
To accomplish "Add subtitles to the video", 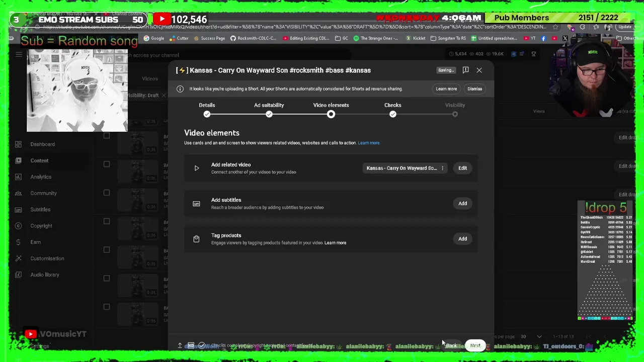I will coord(462,204).
